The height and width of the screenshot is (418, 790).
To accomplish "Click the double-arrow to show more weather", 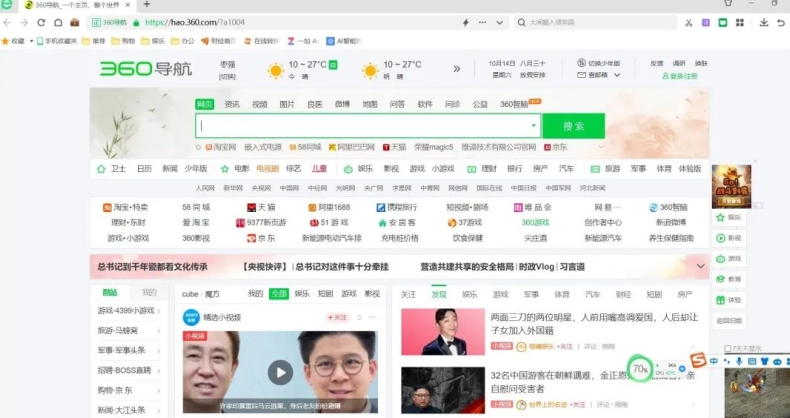I will coord(456,69).
